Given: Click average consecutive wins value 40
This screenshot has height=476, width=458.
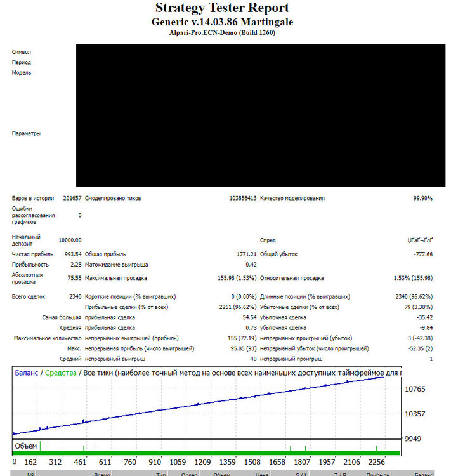Looking at the screenshot, I should tap(254, 359).
